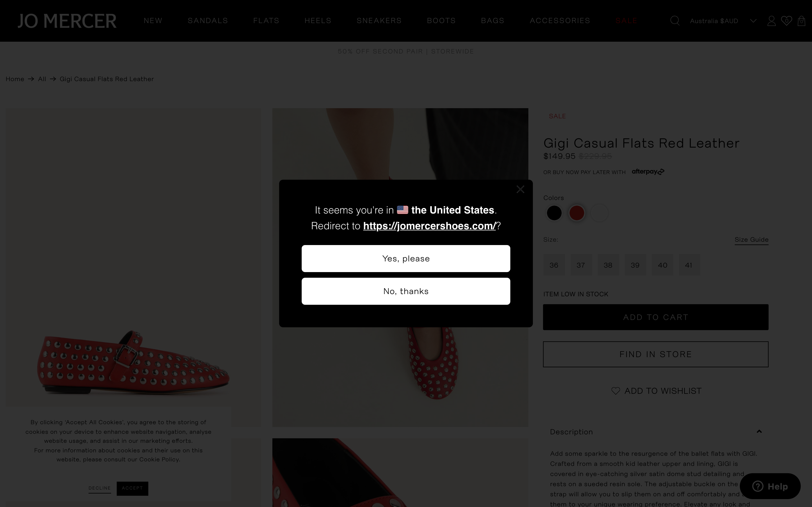Open the Size Guide link

click(x=751, y=240)
